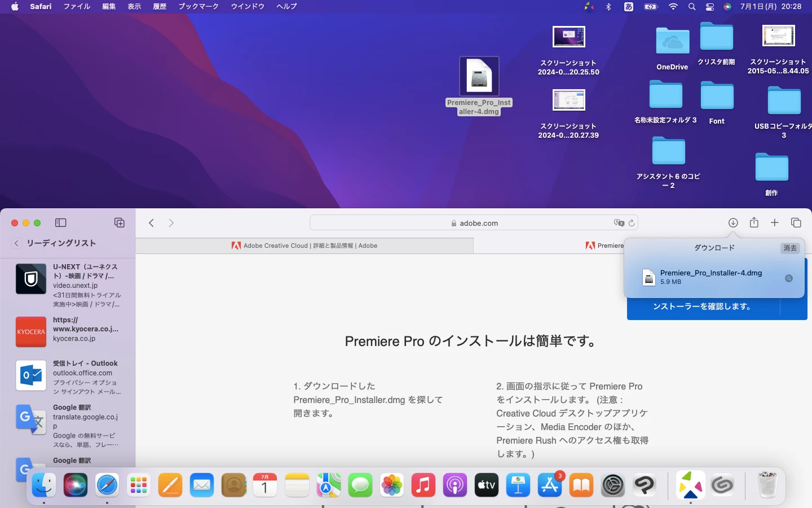Open Calendar from the Dock
The height and width of the screenshot is (508, 812).
pos(265,485)
